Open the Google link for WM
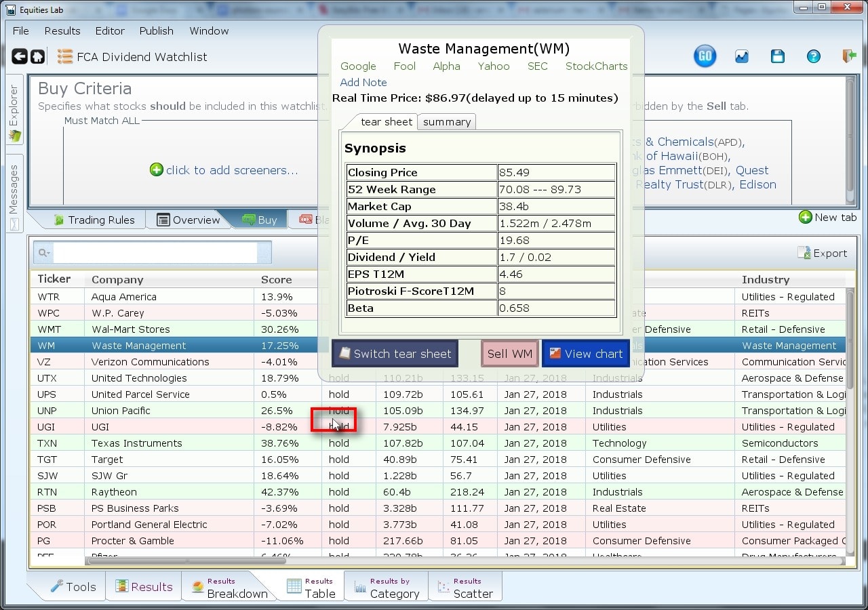 click(x=358, y=66)
